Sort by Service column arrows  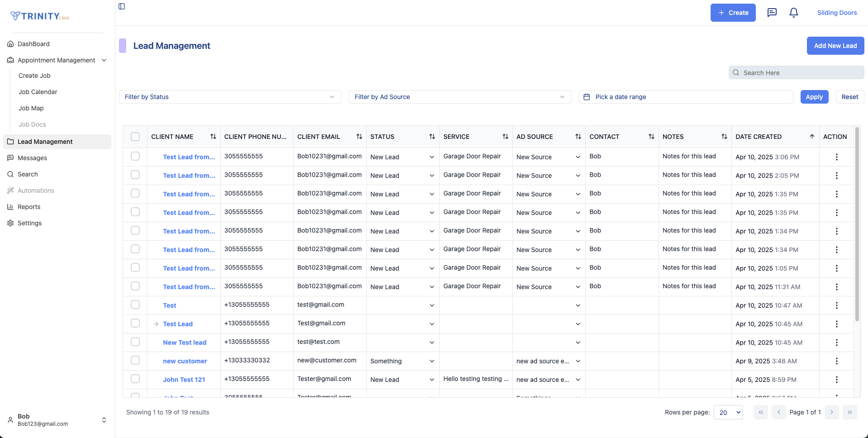[505, 137]
